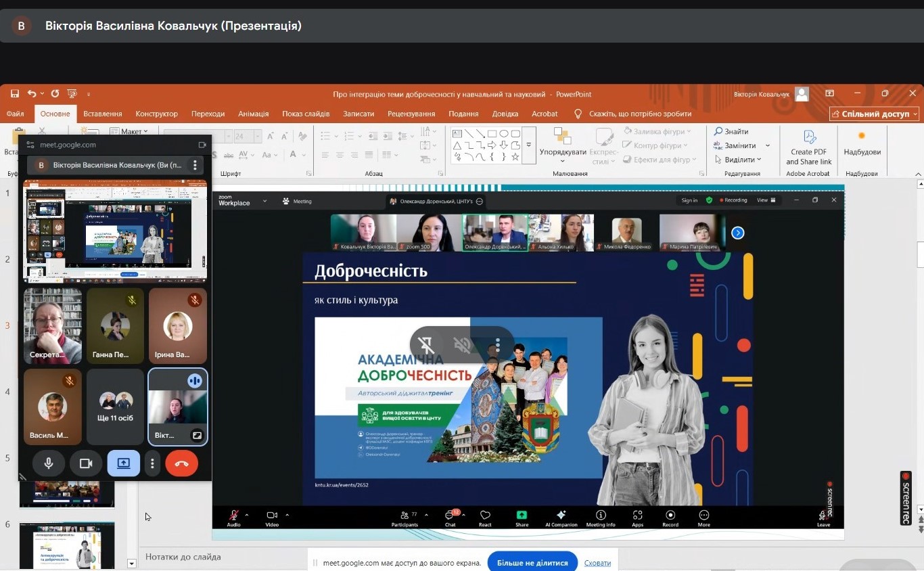Click the Сховати link in sharing bar
The height and width of the screenshot is (571, 924).
coord(597,563)
